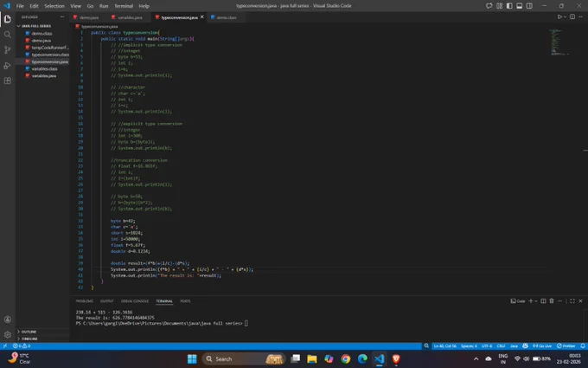
Task: Close the typeconversion.java tab
Action: click(202, 17)
